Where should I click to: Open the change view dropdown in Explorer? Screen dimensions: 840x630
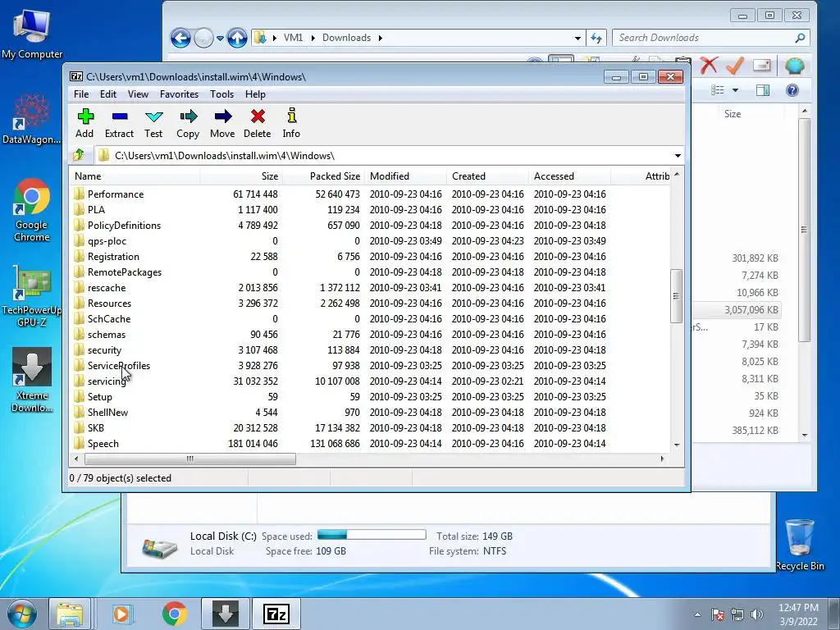tap(735, 90)
